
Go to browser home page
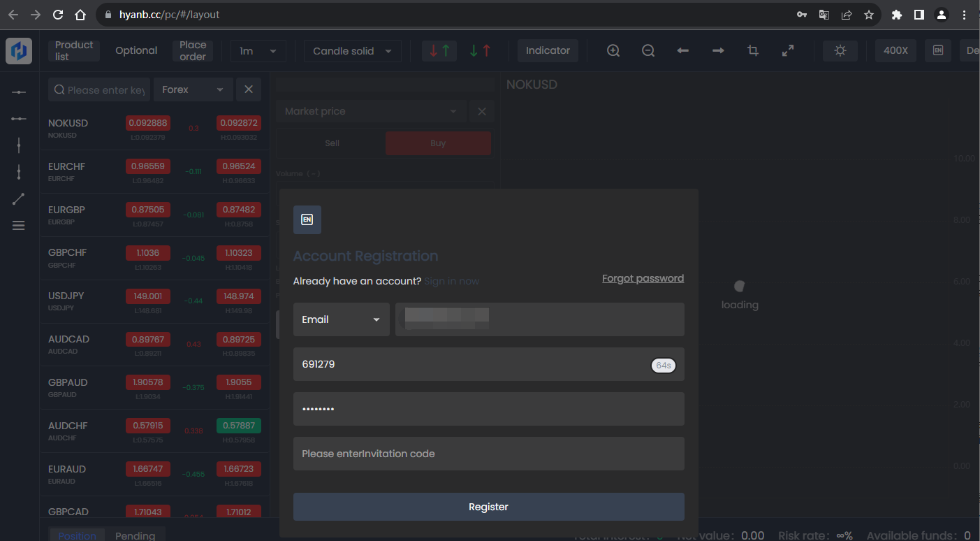[x=80, y=14]
